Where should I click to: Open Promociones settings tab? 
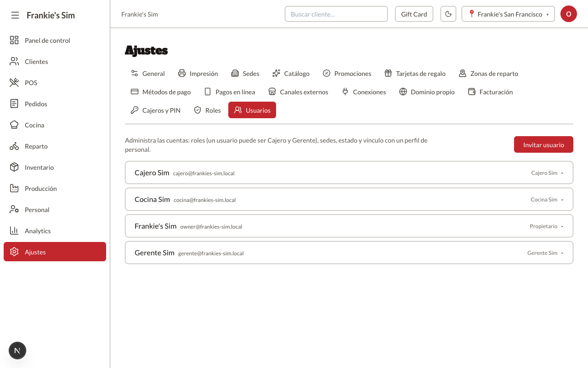point(347,74)
